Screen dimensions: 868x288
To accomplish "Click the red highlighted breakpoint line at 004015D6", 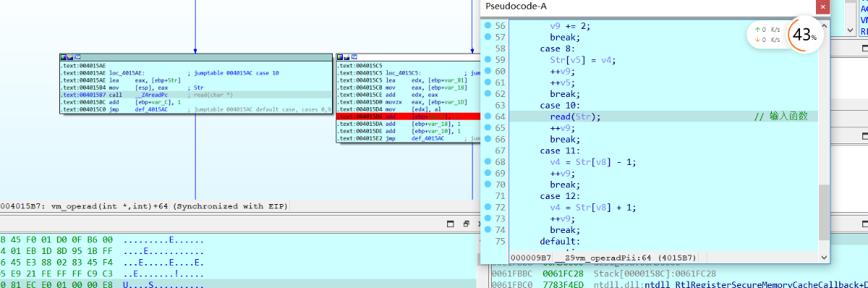I will (x=407, y=117).
